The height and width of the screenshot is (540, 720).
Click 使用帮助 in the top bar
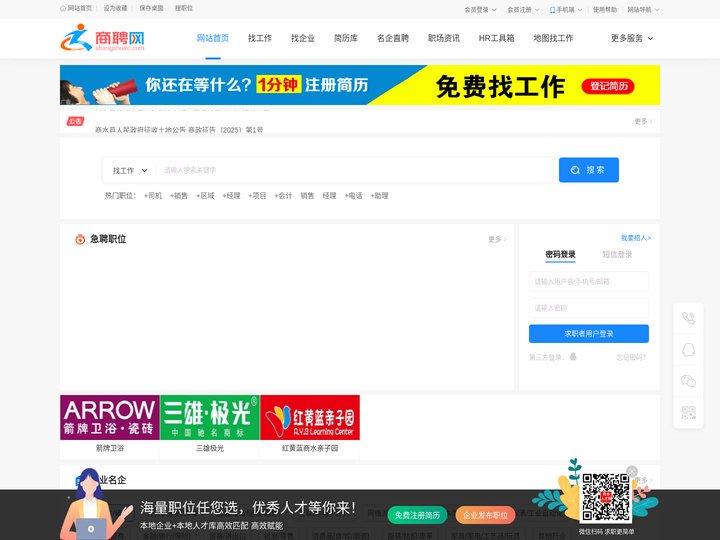[605, 10]
